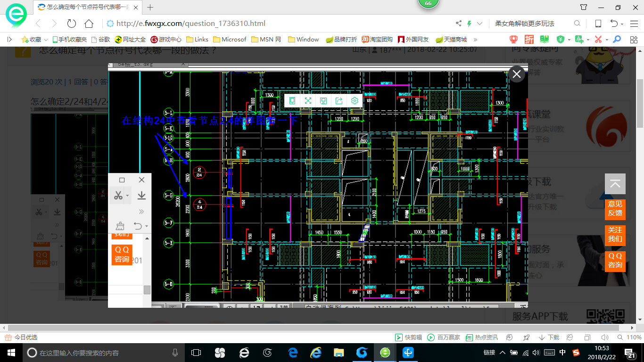Image resolution: width=644 pixels, height=362 pixels.
Task: Expand the dropdown next to undo arrow
Action: tap(622, 24)
